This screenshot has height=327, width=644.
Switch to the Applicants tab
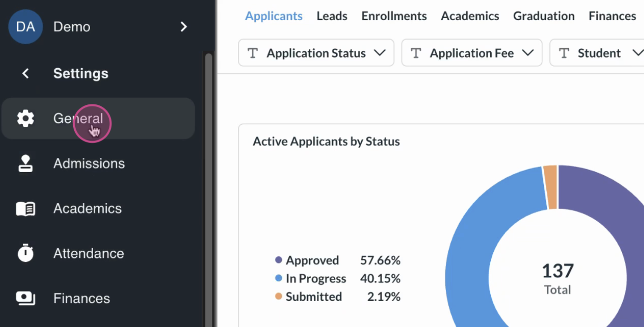click(x=273, y=16)
